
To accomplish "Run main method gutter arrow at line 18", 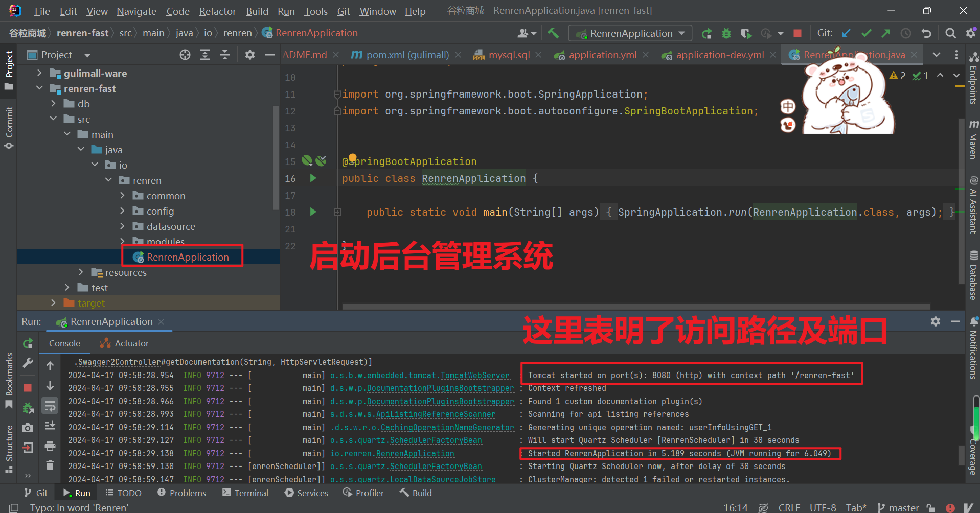I will 313,212.
